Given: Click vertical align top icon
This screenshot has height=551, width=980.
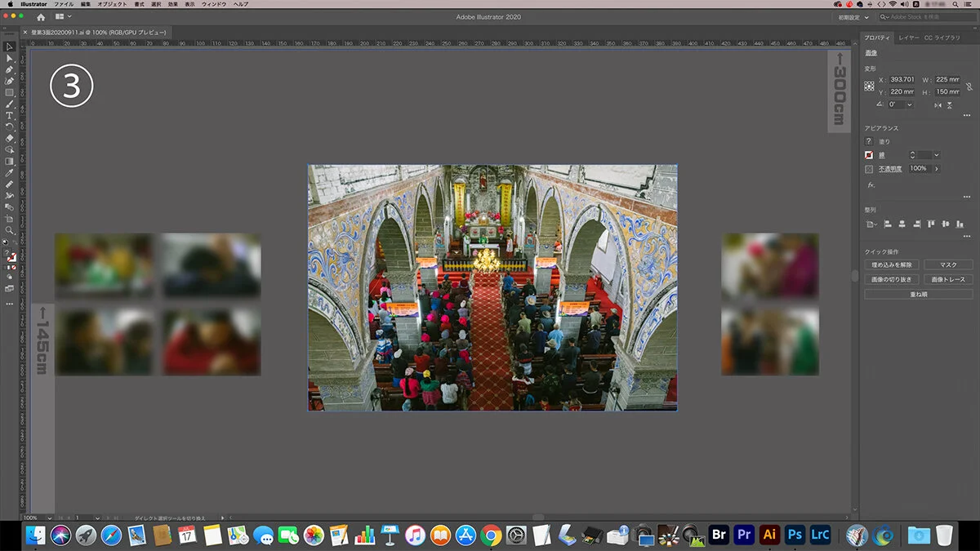Looking at the screenshot, I should [931, 224].
